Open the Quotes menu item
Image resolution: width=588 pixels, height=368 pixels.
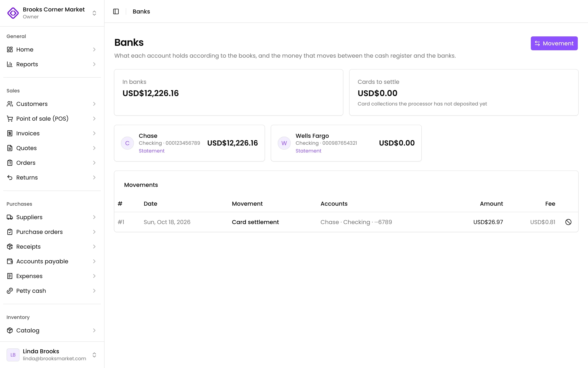pyautogui.click(x=52, y=148)
